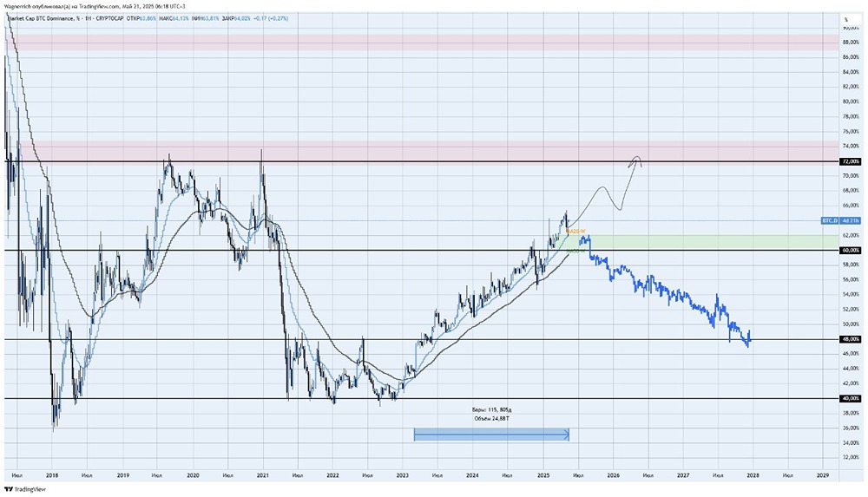Viewport: 868px width, 497px height.
Task: Click the 2026 year label on time axis
Action: (613, 475)
